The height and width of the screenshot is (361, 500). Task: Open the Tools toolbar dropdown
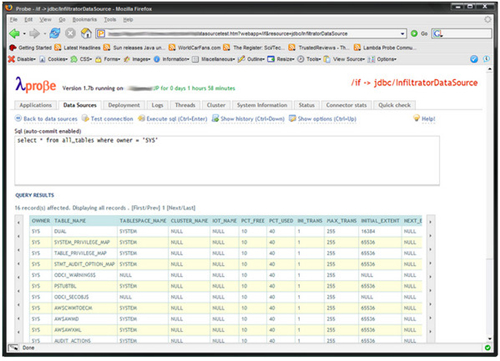[x=309, y=59]
